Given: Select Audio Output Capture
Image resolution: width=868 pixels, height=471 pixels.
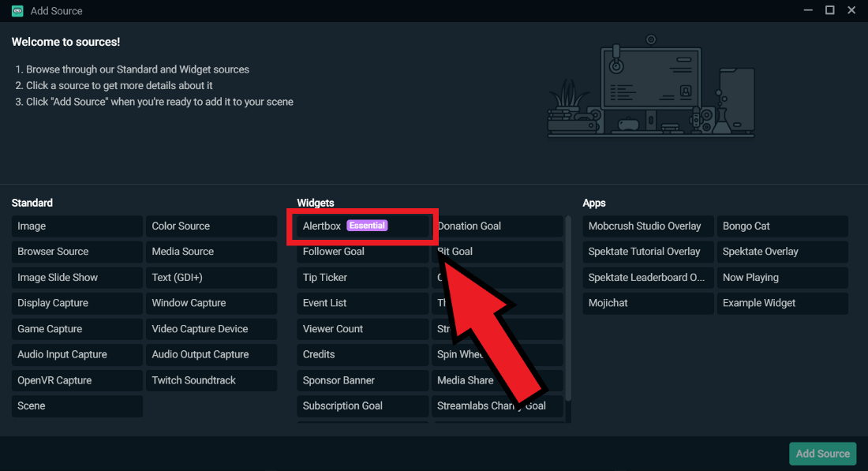Looking at the screenshot, I should click(x=211, y=354).
